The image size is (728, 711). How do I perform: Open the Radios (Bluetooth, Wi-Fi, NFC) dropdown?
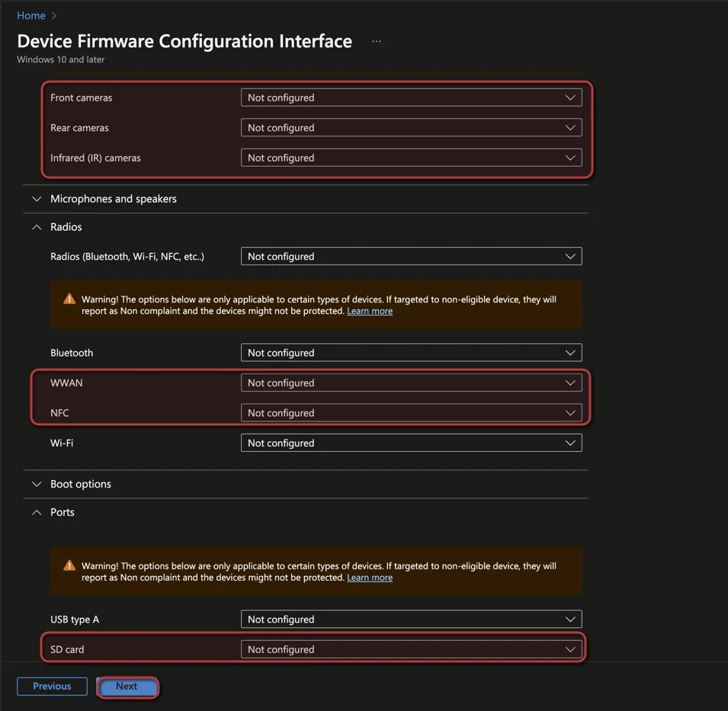(x=412, y=256)
